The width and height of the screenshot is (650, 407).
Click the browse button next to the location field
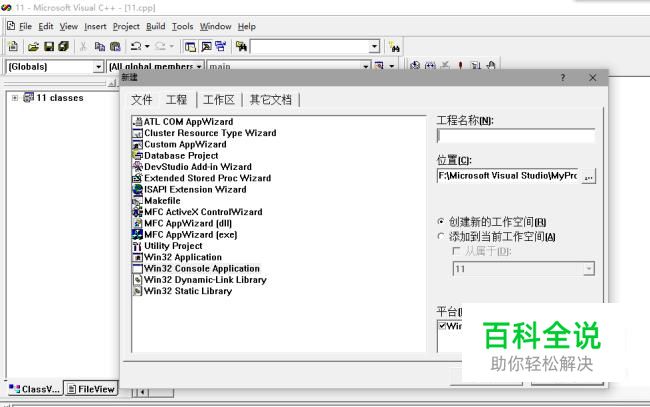click(588, 176)
